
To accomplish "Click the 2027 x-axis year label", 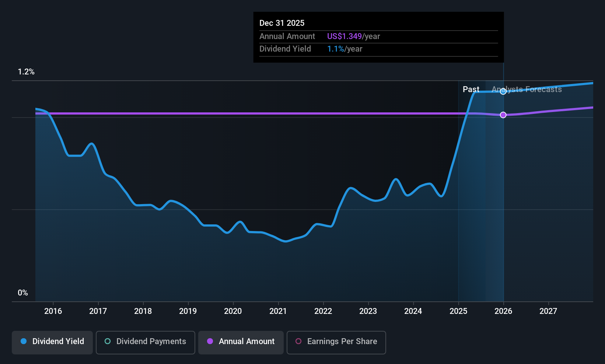I will click(x=548, y=311).
